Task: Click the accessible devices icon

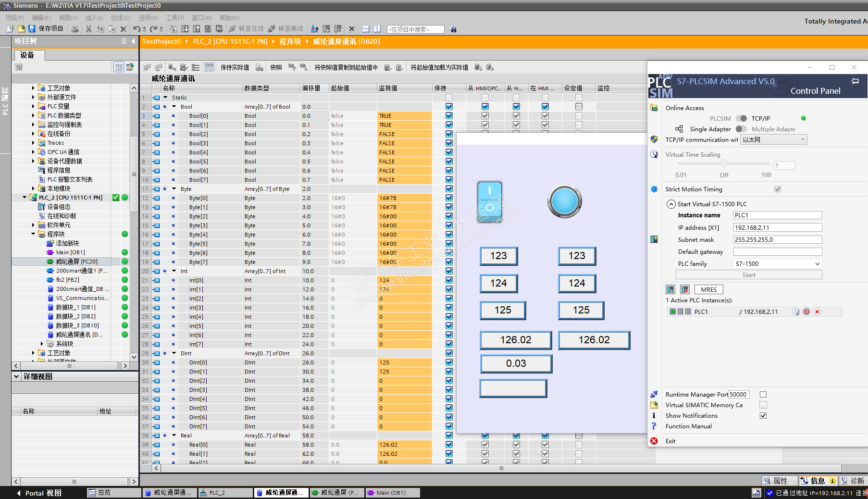Action: 315,29
